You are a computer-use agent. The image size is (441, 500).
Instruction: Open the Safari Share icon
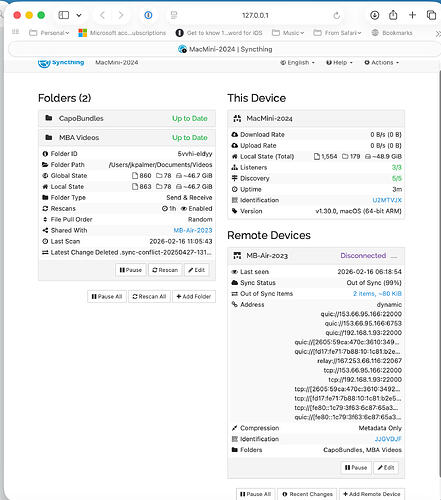(393, 15)
